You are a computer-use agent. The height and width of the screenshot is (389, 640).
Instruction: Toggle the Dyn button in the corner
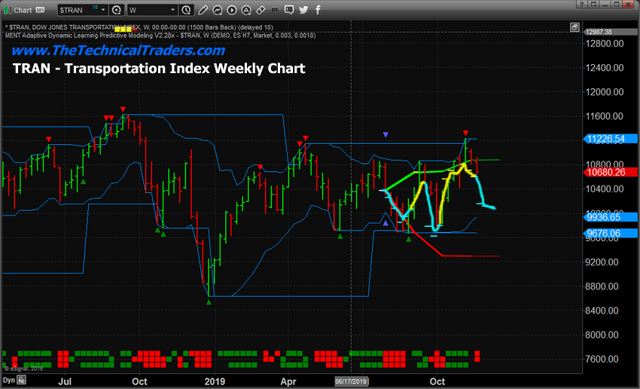[9, 380]
